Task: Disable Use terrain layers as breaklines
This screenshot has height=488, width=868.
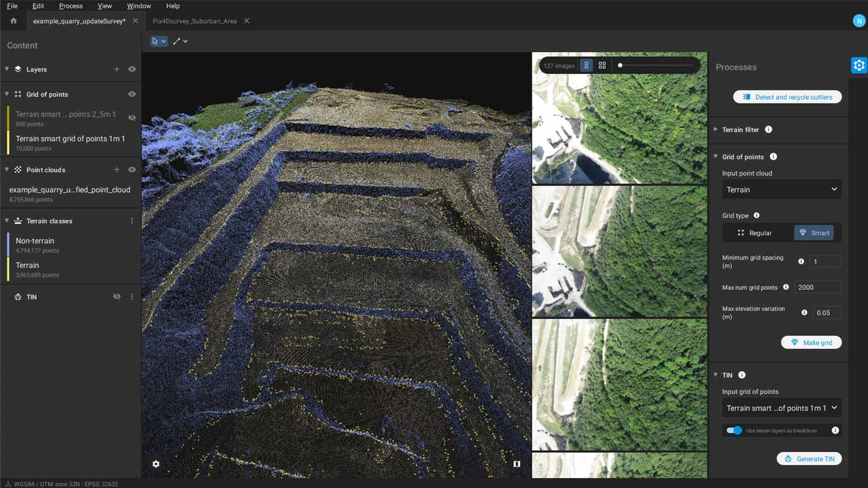Action: 734,431
